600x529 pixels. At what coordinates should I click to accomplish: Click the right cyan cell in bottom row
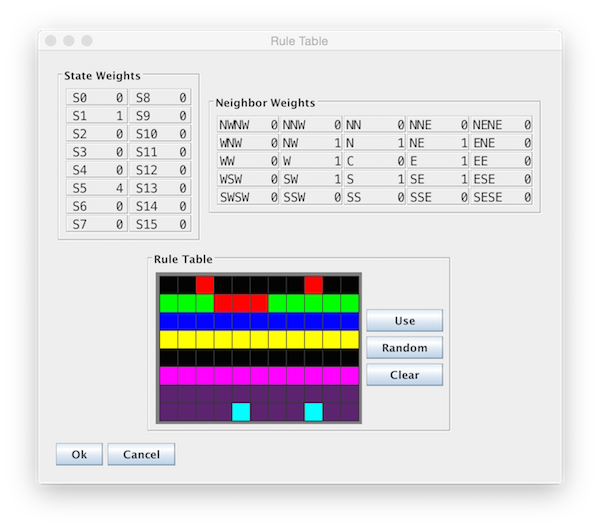[313, 412]
